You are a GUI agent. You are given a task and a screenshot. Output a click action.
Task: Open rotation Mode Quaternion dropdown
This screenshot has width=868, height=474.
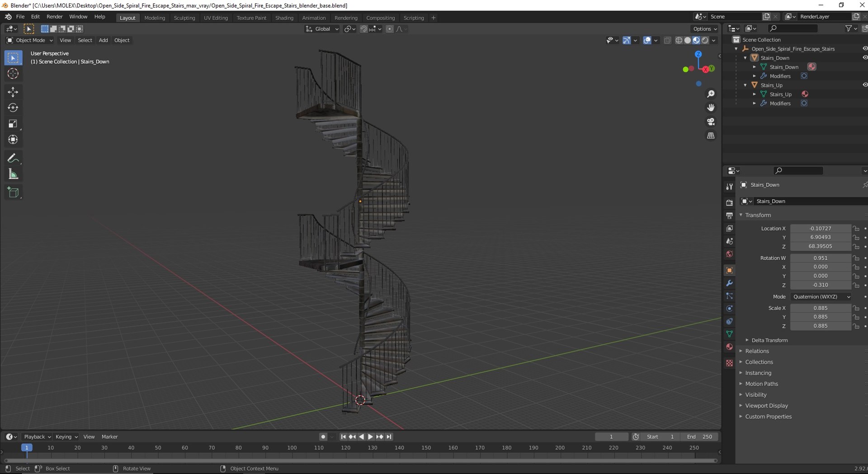click(x=821, y=297)
